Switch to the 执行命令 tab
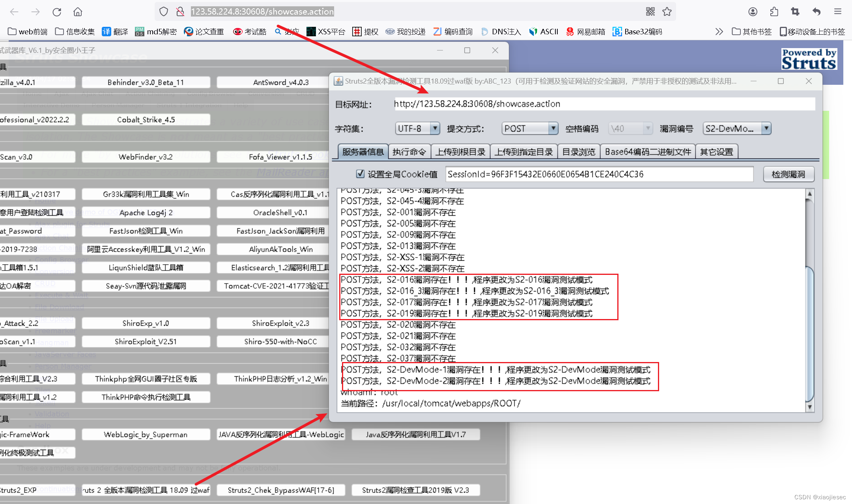852x504 pixels. click(409, 151)
